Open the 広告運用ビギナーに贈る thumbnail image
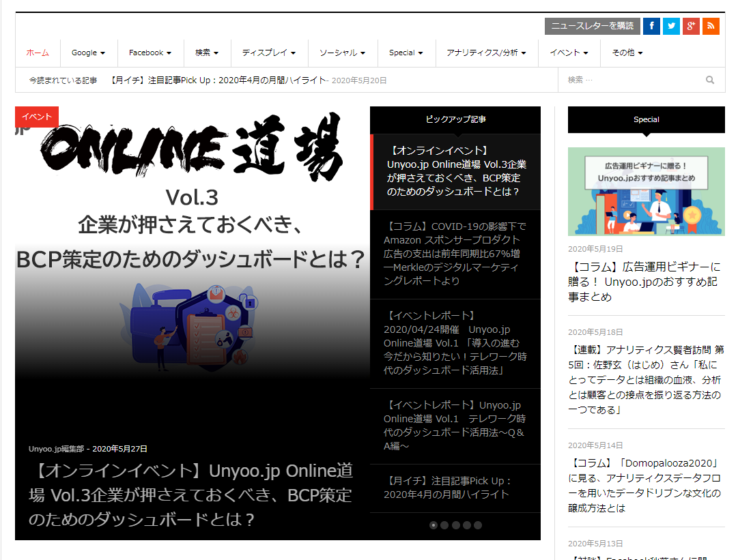The image size is (738, 560). (647, 192)
